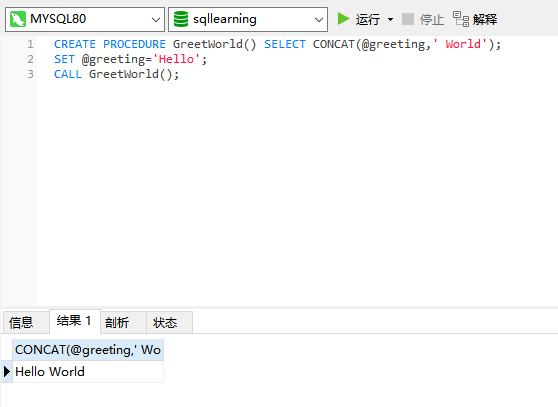The height and width of the screenshot is (407, 558).
Task: Open the Run button dropdown arrow
Action: point(390,19)
